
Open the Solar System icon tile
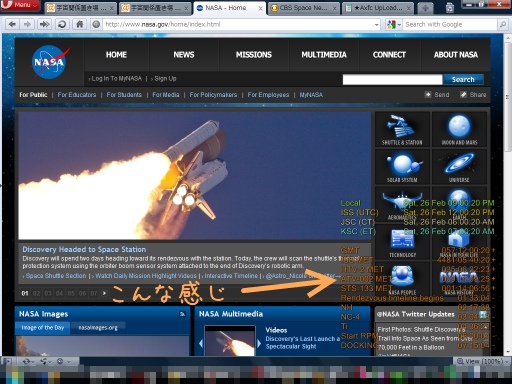402,167
